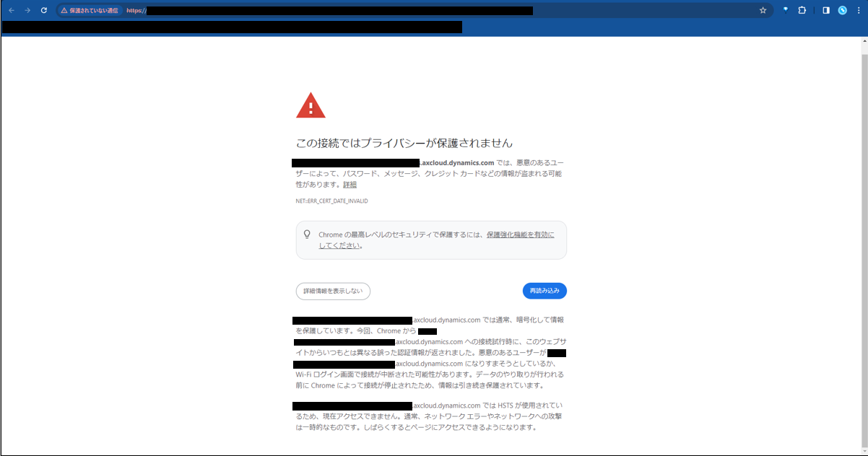Open the Extensions puzzle piece menu

(802, 11)
